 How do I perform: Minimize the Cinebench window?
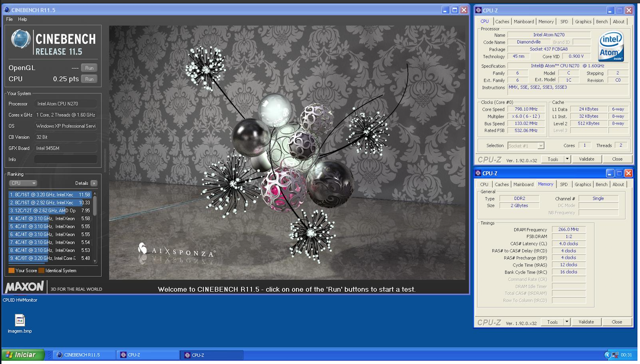point(445,10)
